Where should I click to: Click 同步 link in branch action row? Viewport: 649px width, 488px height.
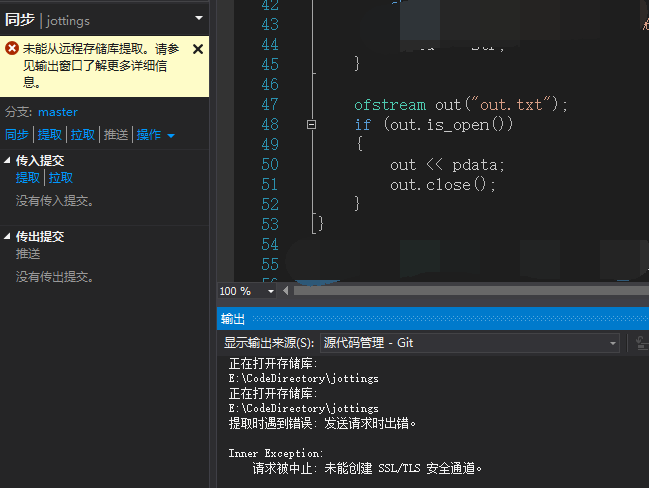[x=17, y=135]
